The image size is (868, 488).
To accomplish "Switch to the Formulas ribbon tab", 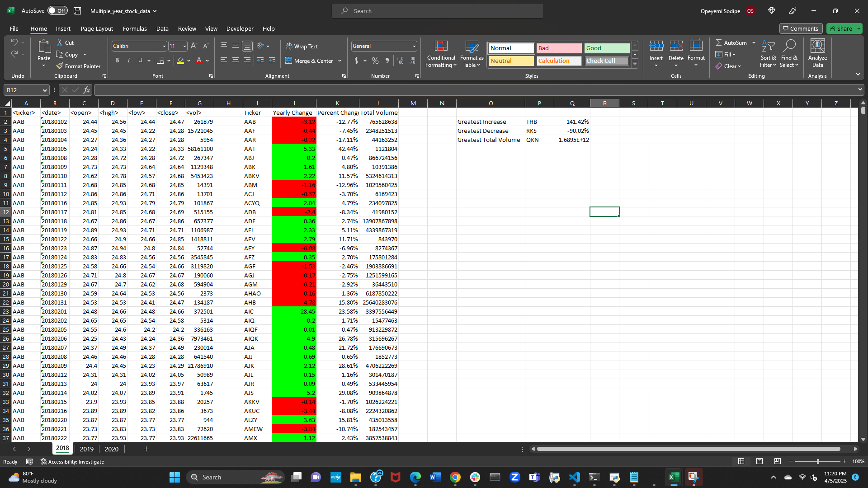I will (x=135, y=28).
